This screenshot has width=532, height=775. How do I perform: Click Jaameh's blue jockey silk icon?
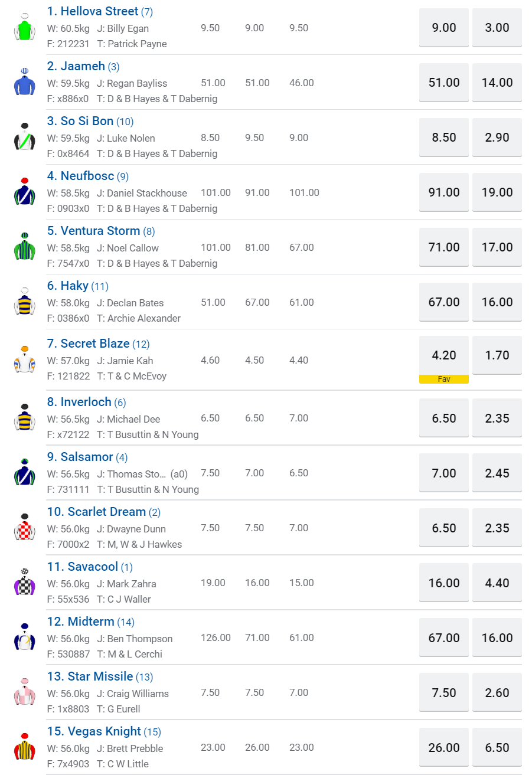click(24, 81)
